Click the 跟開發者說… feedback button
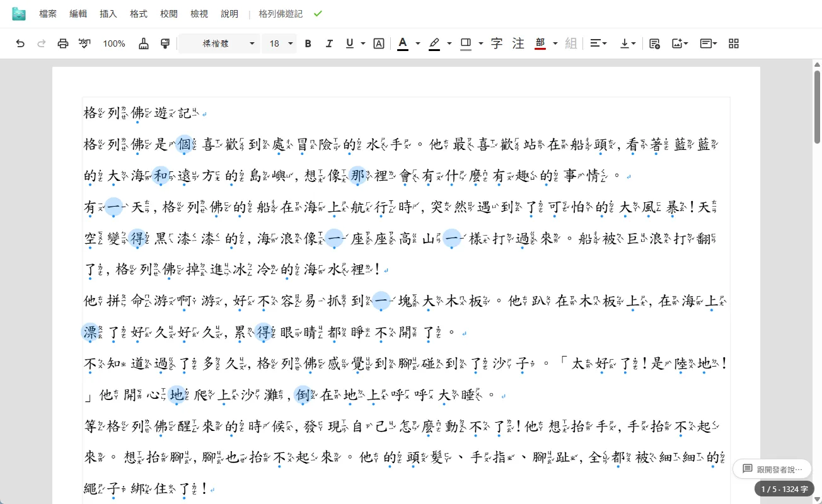822x504 pixels. tap(772, 469)
